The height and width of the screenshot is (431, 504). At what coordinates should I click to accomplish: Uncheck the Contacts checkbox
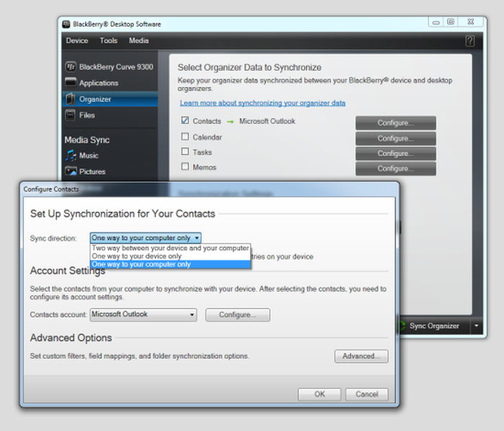point(185,120)
